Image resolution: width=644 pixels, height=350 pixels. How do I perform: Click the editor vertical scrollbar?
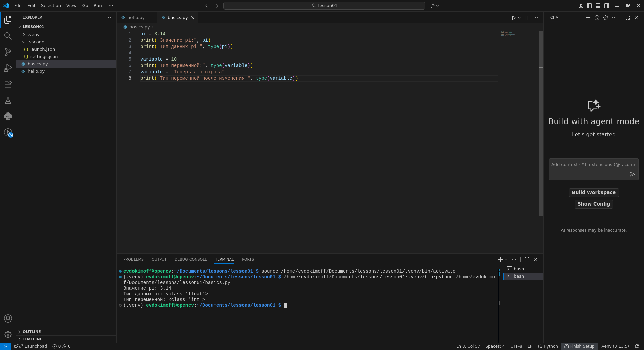click(541, 134)
